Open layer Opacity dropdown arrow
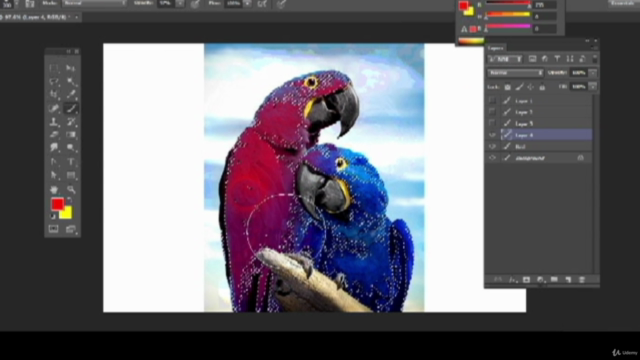 593,73
